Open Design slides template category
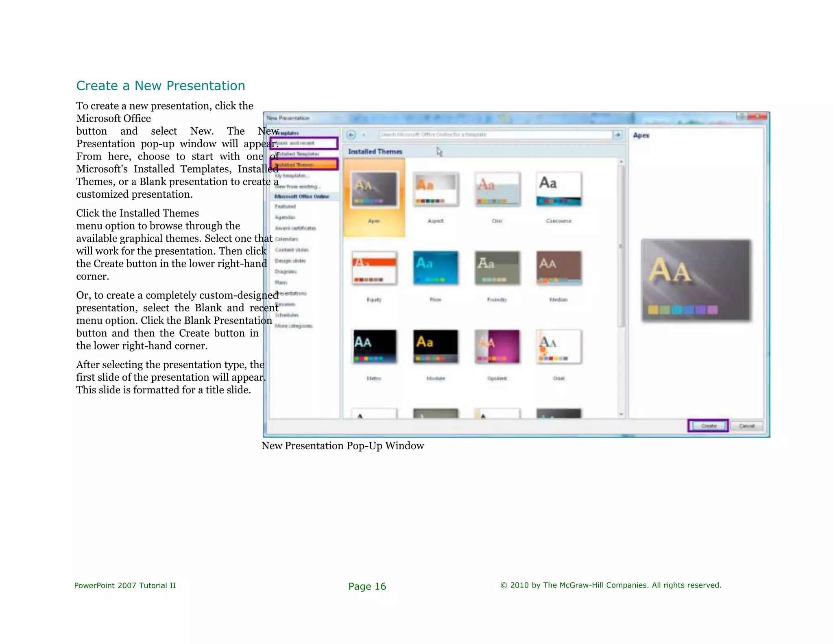The image size is (833, 644). [290, 261]
